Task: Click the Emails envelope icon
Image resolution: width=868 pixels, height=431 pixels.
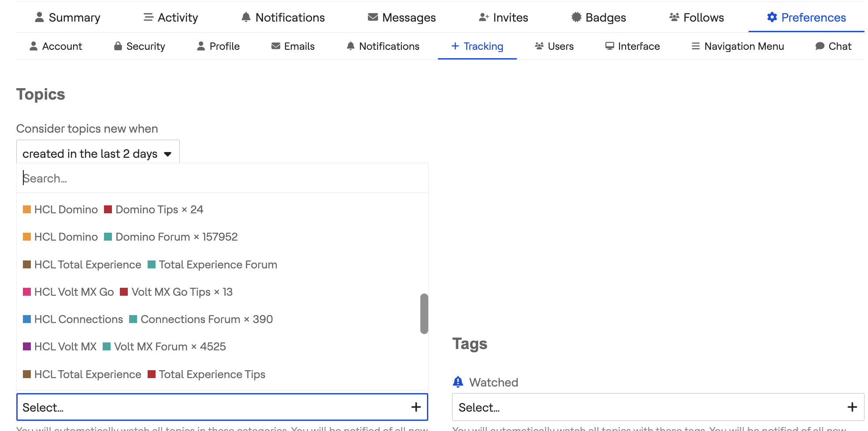Action: click(x=275, y=46)
